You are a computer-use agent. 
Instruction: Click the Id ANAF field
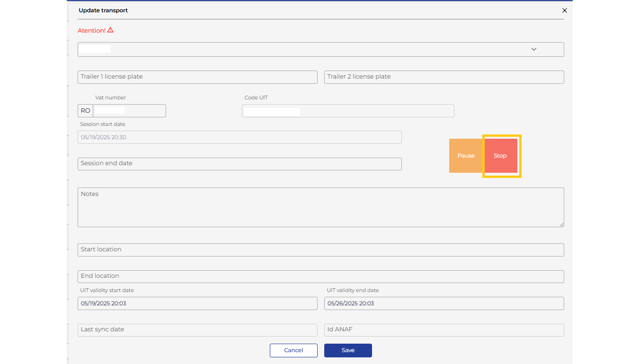point(444,330)
